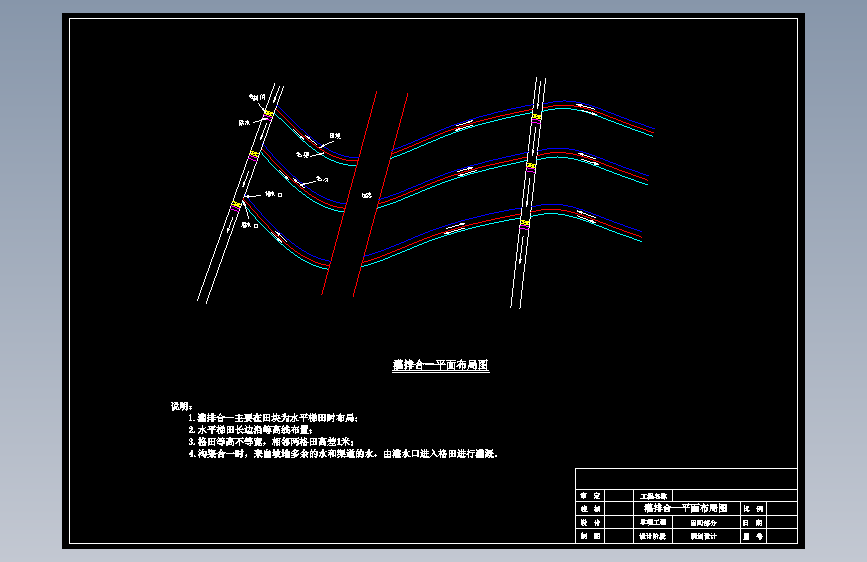Click the 比例 cell in the title block
Viewport: 867px width, 562px height.
point(754,509)
